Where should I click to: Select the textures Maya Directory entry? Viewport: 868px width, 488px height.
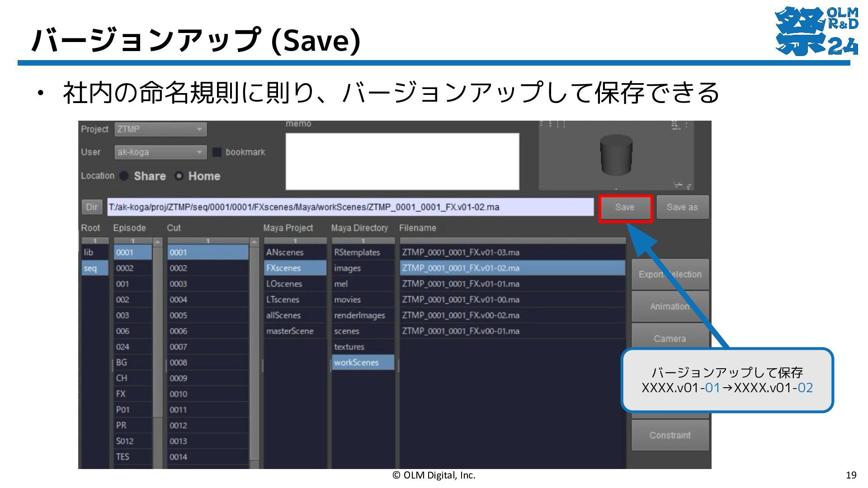(363, 347)
